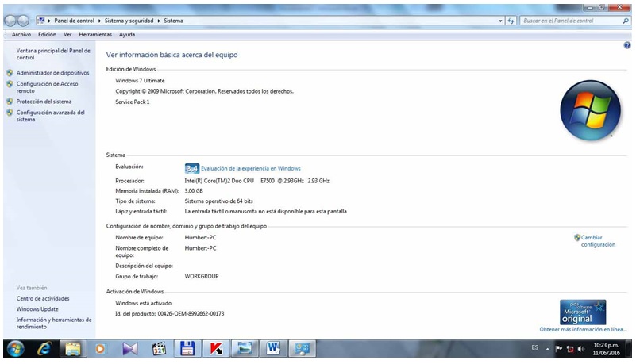Click the Back navigation arrow
The image size is (636, 364).
tap(10, 21)
